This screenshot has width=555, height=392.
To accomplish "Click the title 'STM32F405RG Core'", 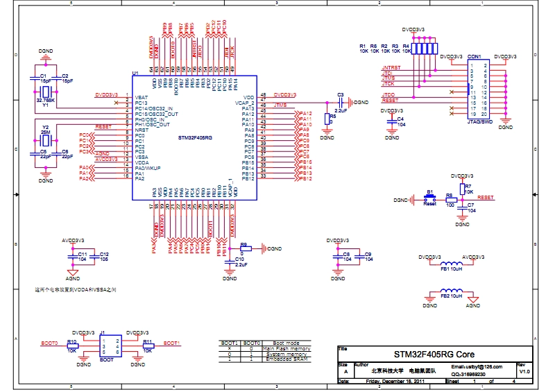I will pos(434,355).
